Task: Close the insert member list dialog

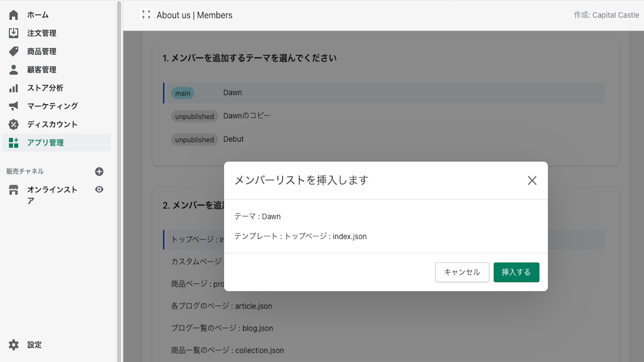Action: [x=532, y=181]
